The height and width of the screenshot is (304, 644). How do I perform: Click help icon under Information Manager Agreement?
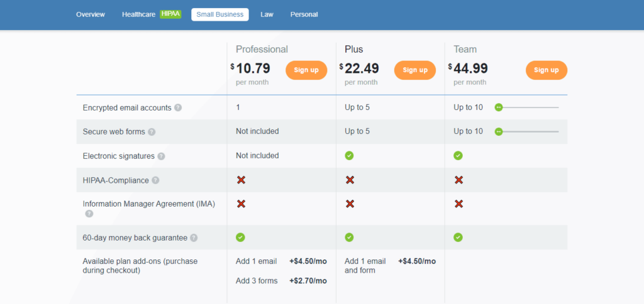[89, 214]
